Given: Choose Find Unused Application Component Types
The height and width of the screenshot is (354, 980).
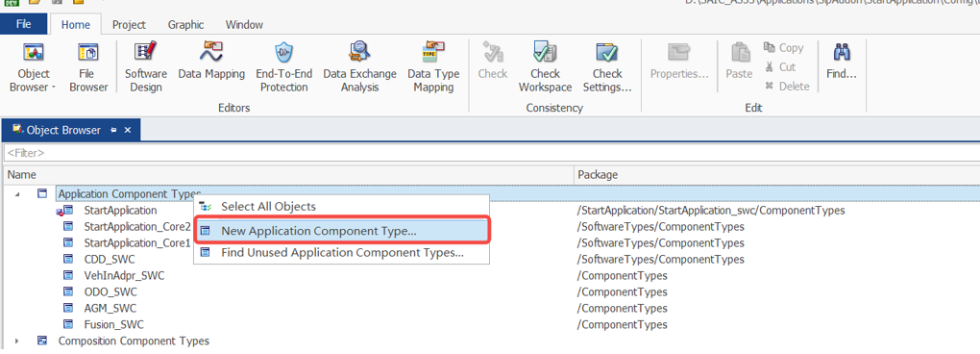Looking at the screenshot, I should point(341,253).
